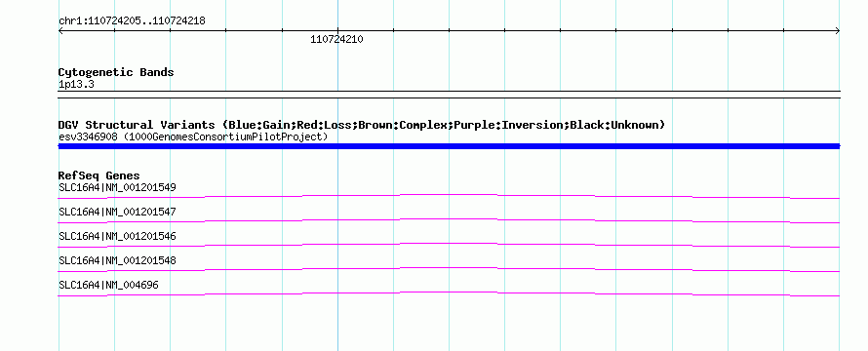The width and height of the screenshot is (868, 351).
Task: Open transcript SLC16A4|NM_004696
Action: tap(108, 285)
